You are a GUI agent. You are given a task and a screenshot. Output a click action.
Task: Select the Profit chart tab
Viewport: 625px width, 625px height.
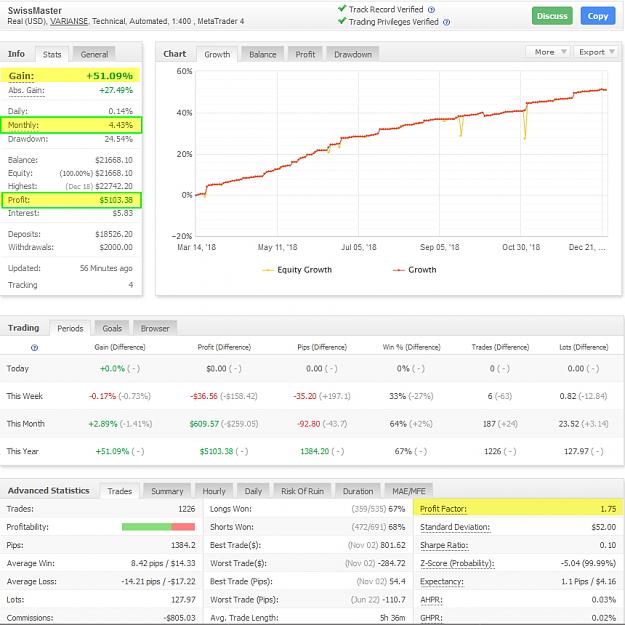305,54
